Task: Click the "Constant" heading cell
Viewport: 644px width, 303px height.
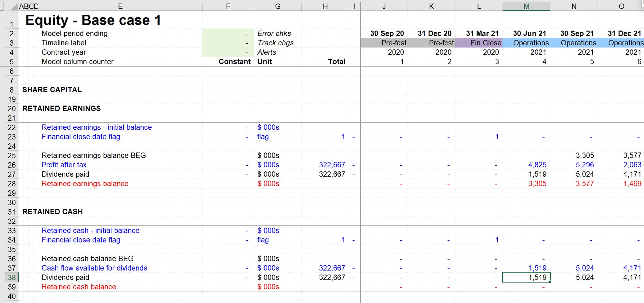Action: [234, 61]
